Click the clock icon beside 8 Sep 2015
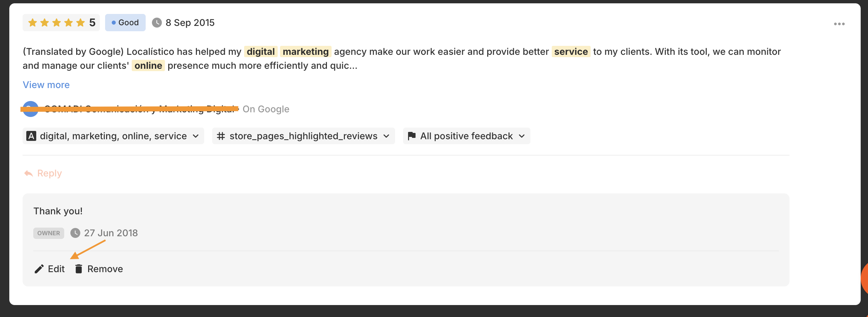This screenshot has width=868, height=317. pos(157,23)
